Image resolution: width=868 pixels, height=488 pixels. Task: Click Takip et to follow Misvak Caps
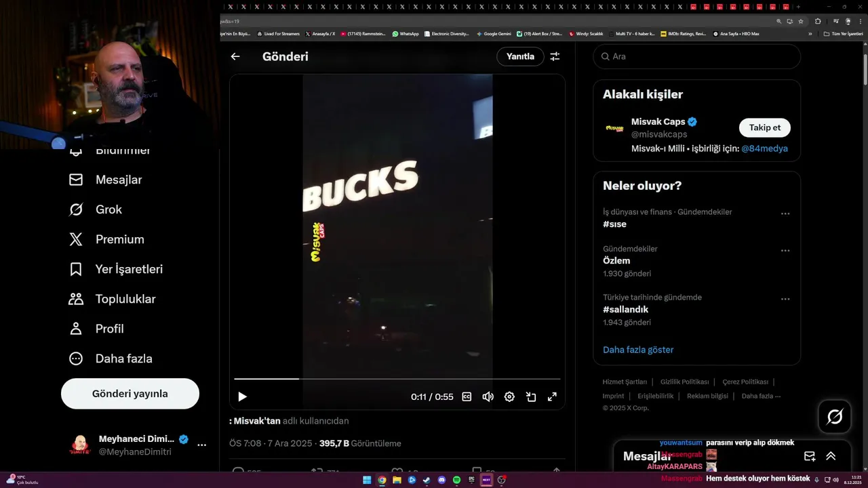click(x=765, y=127)
